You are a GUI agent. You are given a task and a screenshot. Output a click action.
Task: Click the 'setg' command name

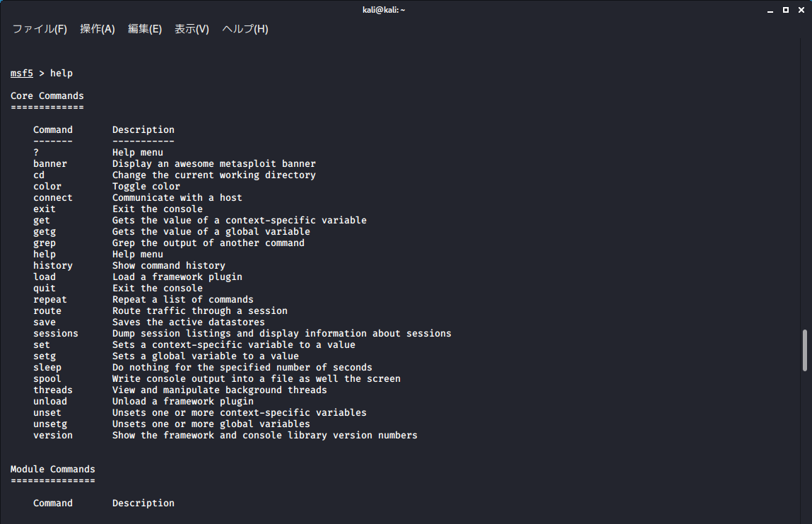(x=45, y=356)
